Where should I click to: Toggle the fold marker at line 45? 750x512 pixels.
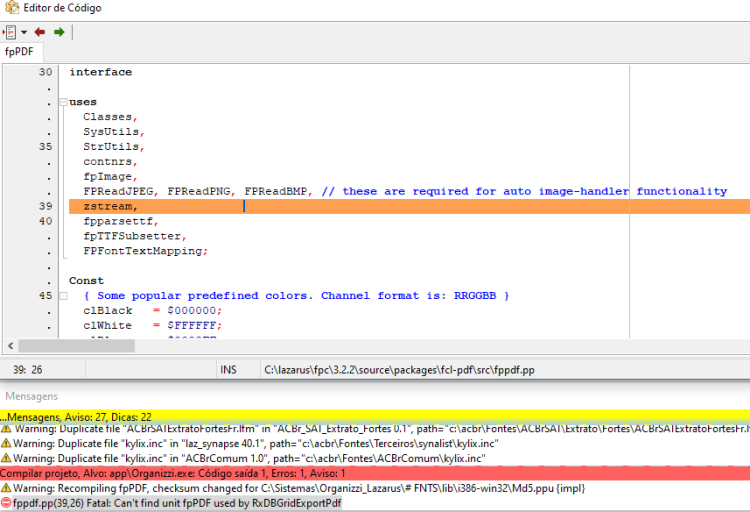click(x=63, y=296)
